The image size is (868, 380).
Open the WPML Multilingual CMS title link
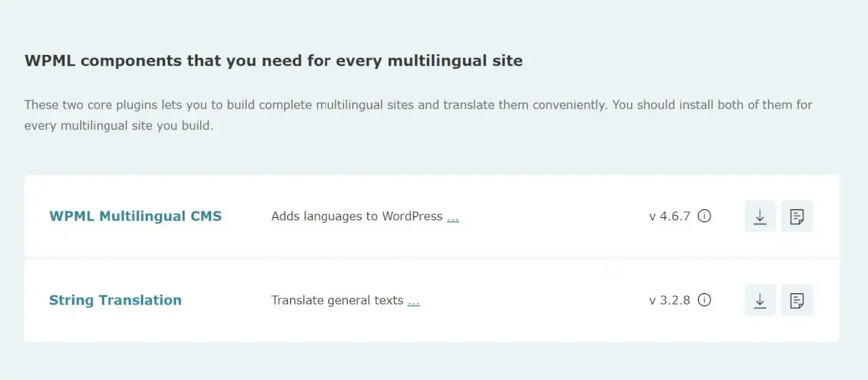[x=135, y=216]
